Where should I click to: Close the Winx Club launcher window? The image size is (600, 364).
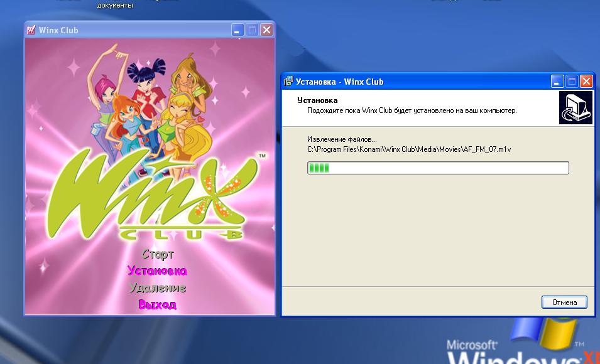coord(266,30)
